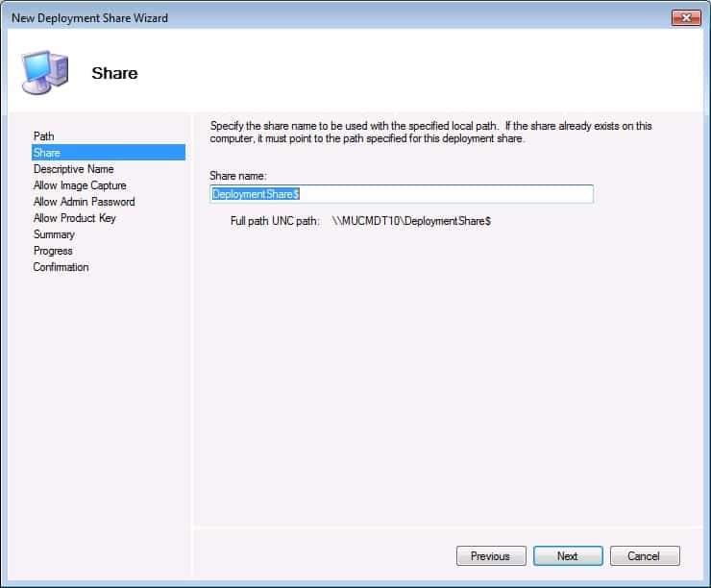Cancel the deployment share wizard
Image resolution: width=711 pixels, height=588 pixels.
tap(645, 555)
